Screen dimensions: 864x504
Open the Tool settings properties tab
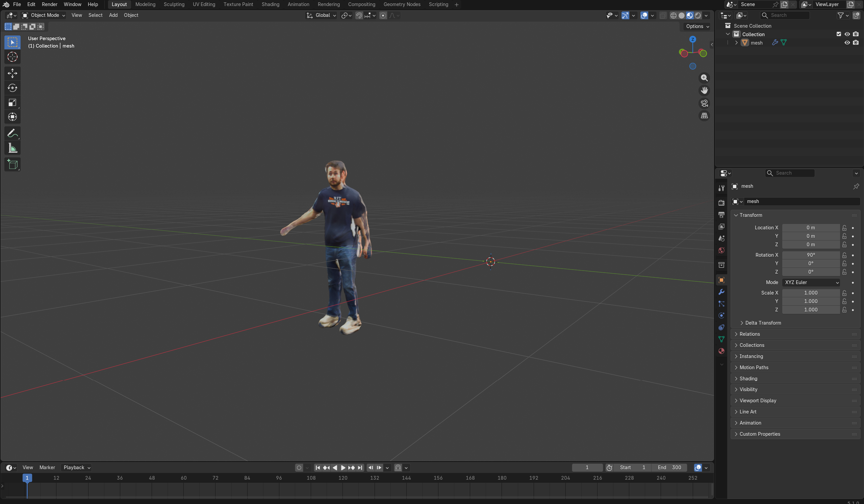[721, 188]
